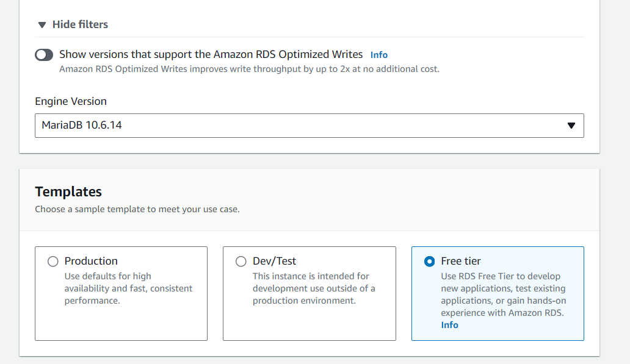Toggle the Amazon RDS Optimized Writes switch
This screenshot has height=364, width=630.
coord(44,55)
